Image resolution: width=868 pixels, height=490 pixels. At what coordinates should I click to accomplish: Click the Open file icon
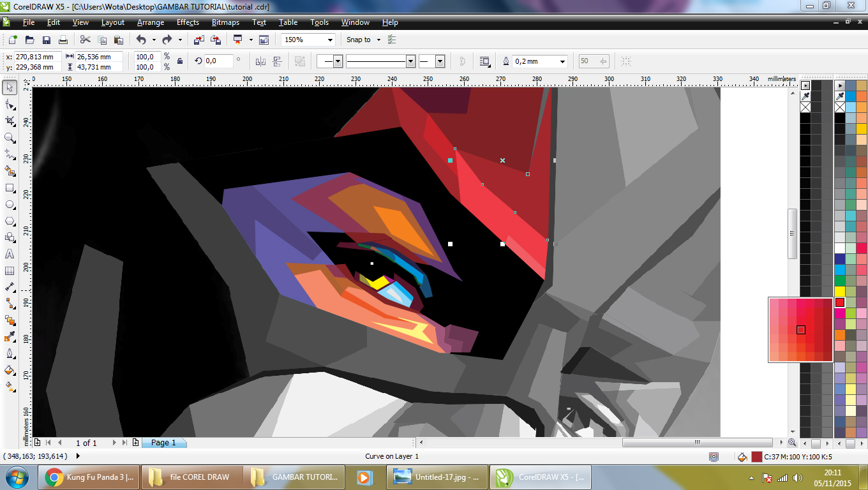pyautogui.click(x=30, y=40)
